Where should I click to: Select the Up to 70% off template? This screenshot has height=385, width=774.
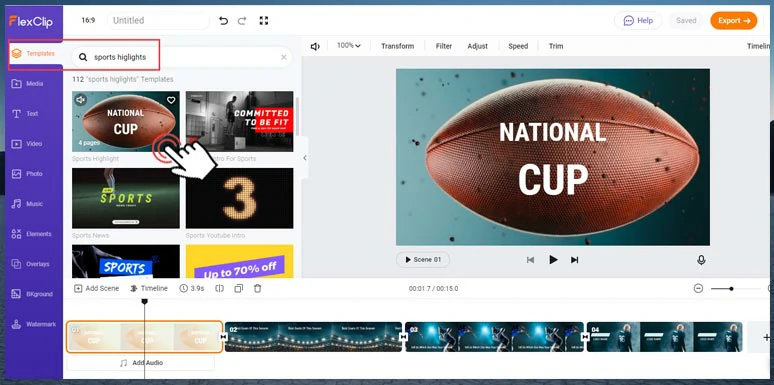(x=239, y=261)
